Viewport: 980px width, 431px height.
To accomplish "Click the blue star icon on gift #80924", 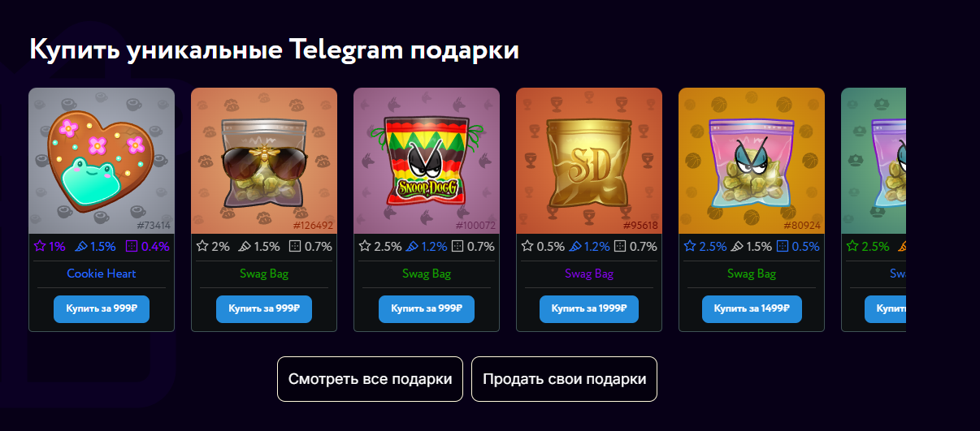I will click(x=690, y=246).
